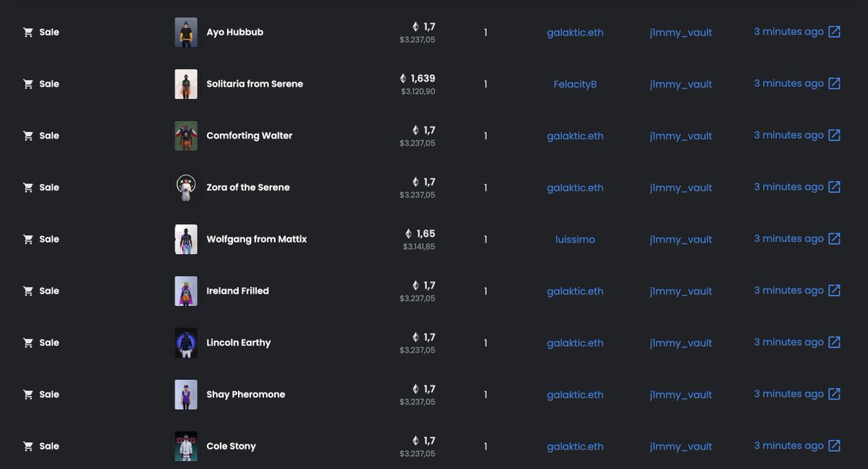Open the Lincoln Earthy thumbnail

[186, 343]
